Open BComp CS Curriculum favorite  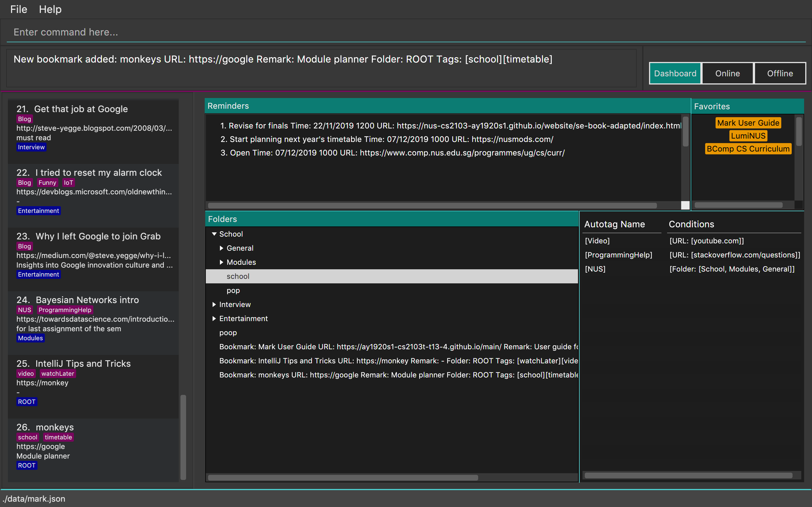[x=748, y=149]
